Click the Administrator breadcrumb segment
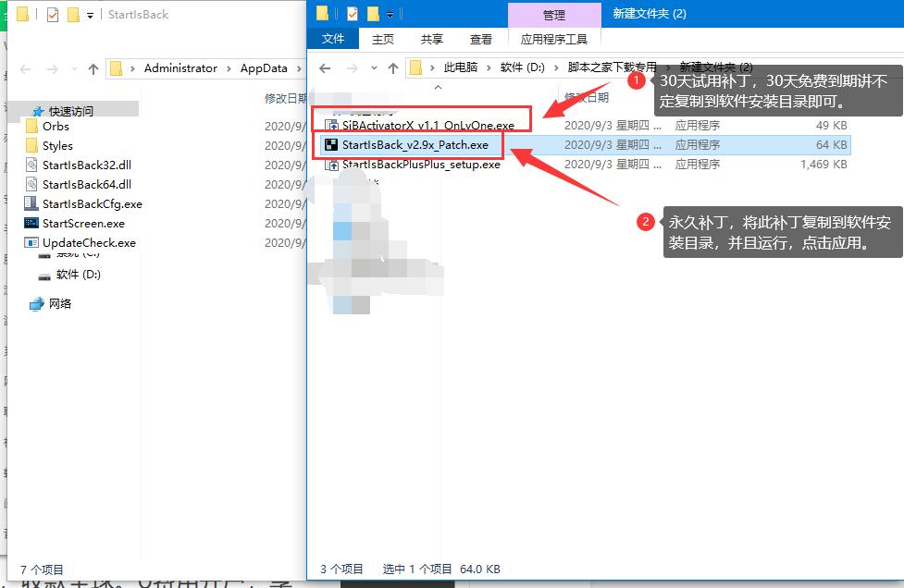 [x=180, y=68]
